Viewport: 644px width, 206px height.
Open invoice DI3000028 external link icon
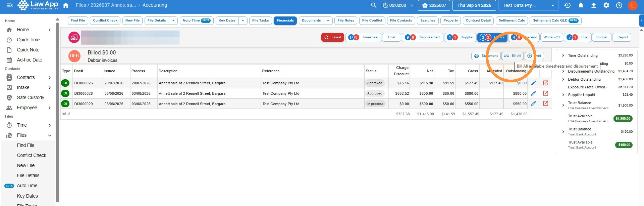(x=546, y=93)
